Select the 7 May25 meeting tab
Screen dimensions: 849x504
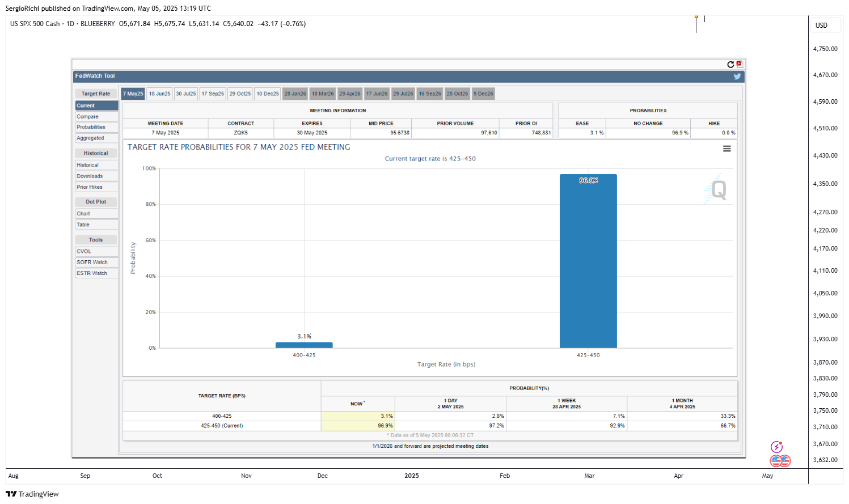[133, 94]
